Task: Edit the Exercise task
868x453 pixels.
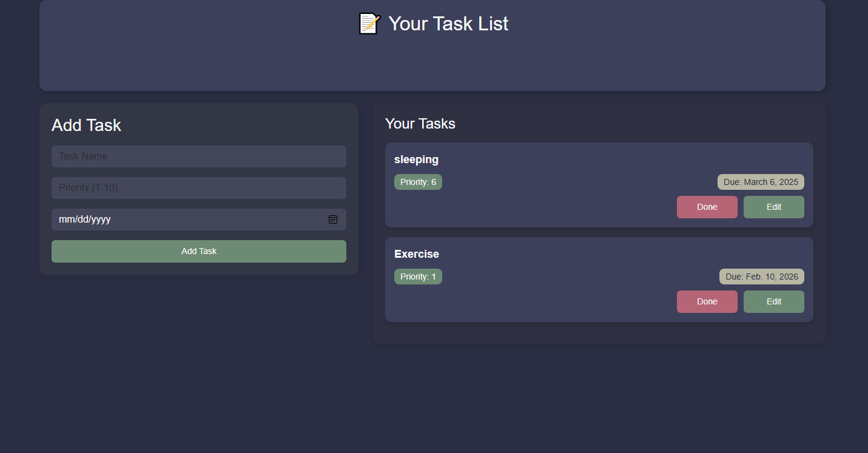Action: tap(773, 301)
